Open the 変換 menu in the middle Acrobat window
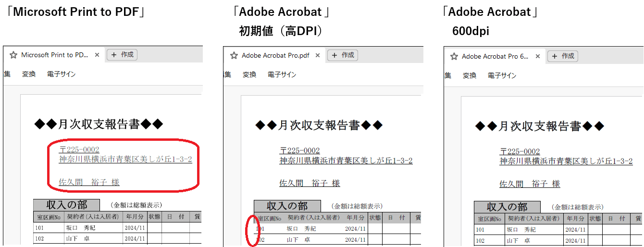 (249, 74)
